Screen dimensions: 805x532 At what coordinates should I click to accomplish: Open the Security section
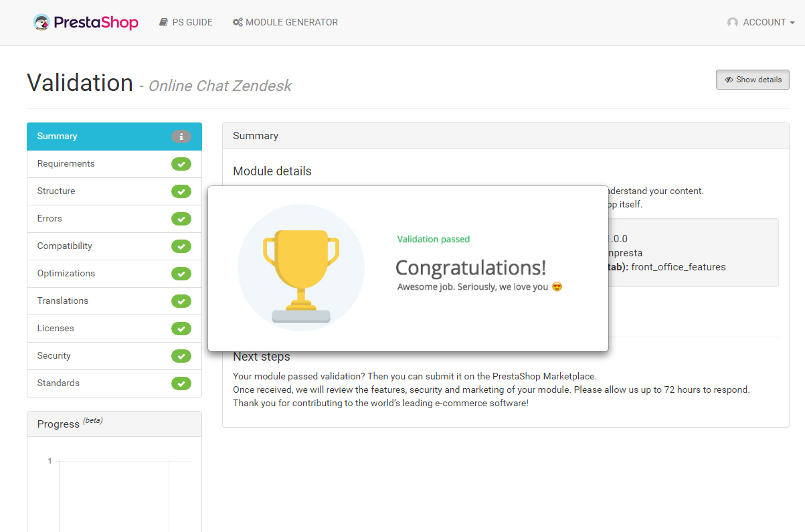(114, 356)
